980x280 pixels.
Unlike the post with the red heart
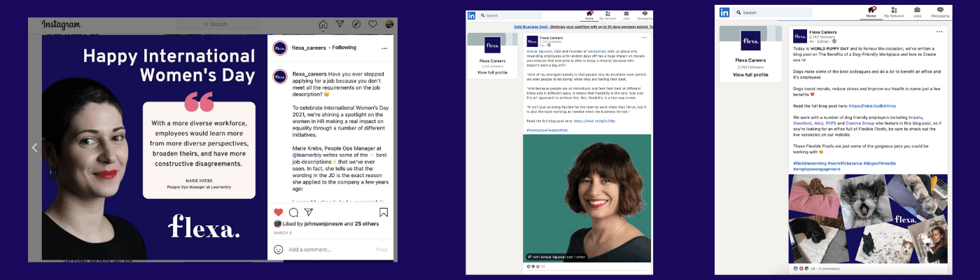pos(278,212)
